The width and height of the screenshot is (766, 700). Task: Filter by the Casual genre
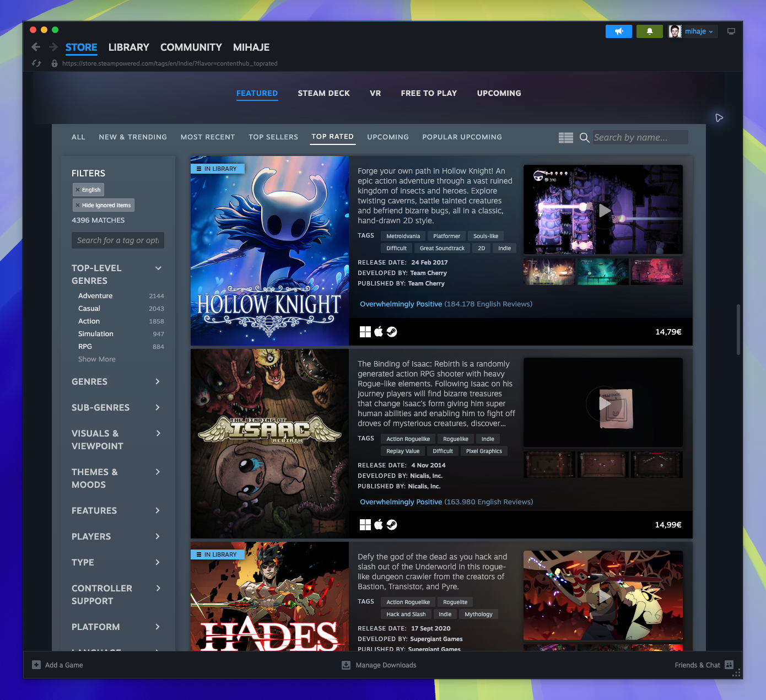tap(89, 309)
